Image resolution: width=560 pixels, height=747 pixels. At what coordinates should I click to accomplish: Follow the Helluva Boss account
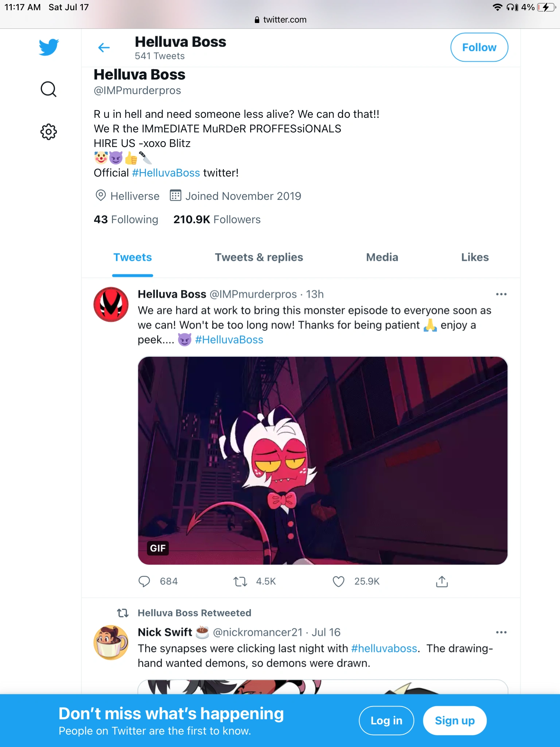coord(479,47)
